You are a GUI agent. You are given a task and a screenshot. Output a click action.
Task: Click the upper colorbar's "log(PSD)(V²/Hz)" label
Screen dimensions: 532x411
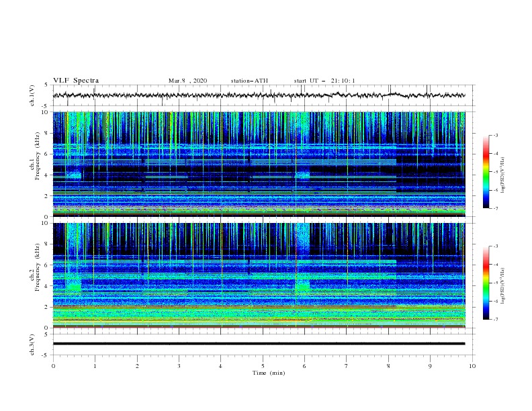(502, 175)
